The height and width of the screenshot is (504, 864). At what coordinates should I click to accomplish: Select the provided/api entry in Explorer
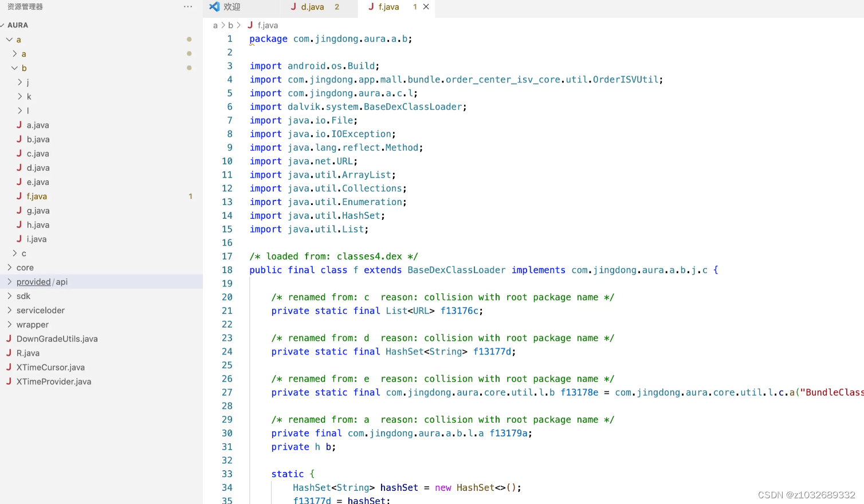pos(41,281)
